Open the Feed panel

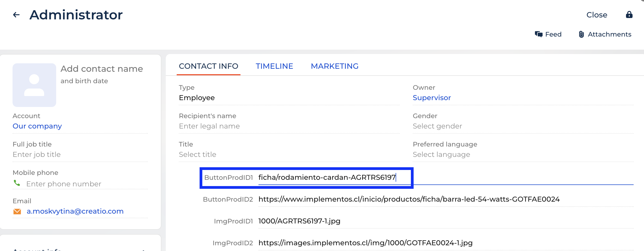click(548, 34)
